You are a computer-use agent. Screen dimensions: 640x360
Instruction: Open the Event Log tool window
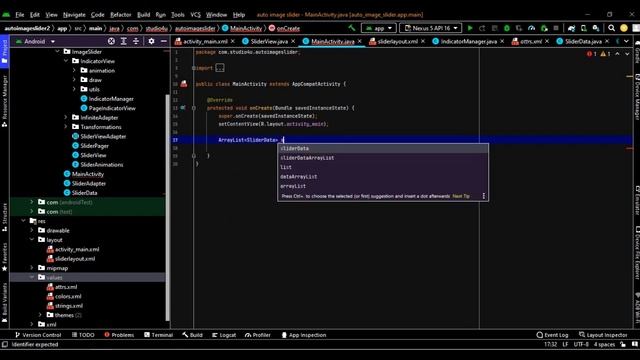[552, 335]
